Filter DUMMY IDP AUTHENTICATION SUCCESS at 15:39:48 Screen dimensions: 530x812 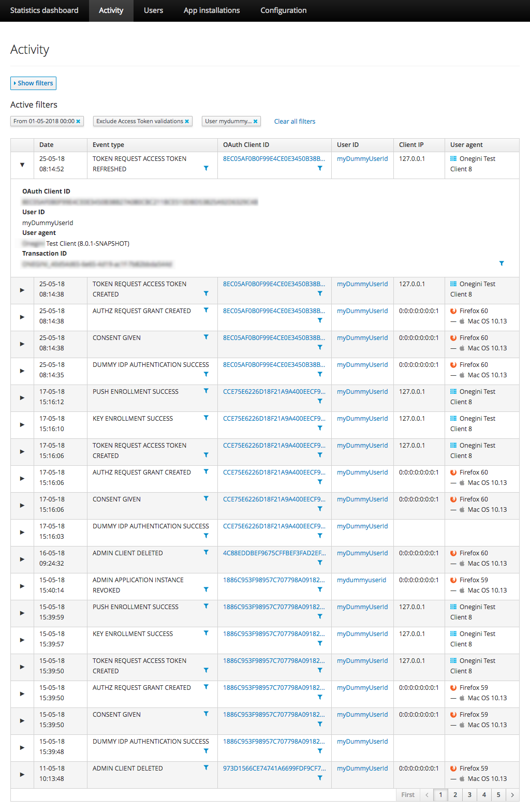point(206,751)
